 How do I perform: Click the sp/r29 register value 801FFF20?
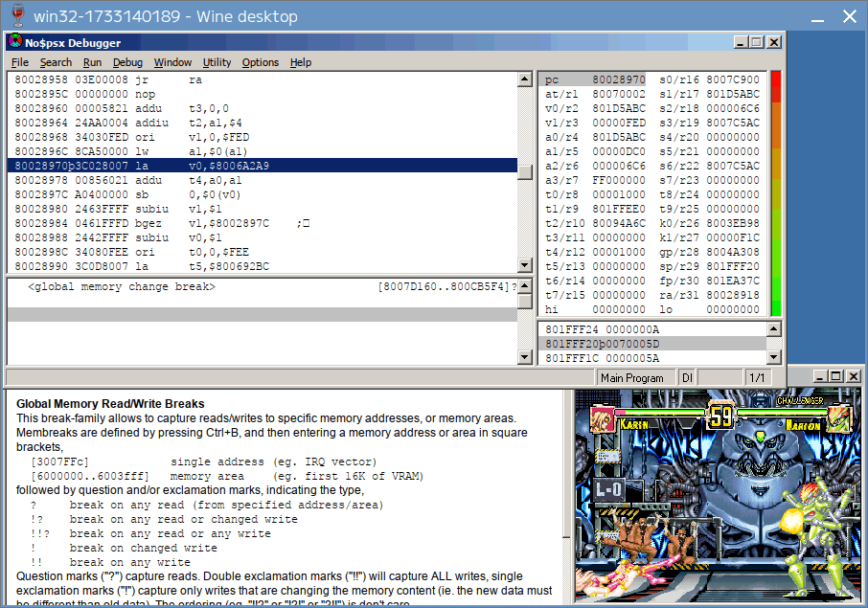[733, 266]
